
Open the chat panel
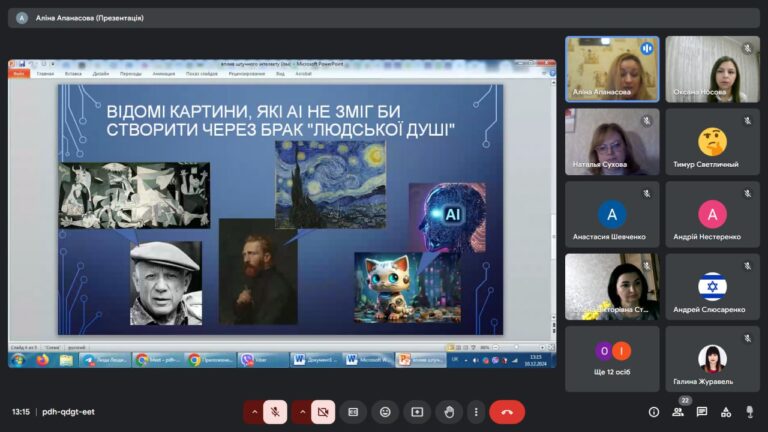pyautogui.click(x=702, y=412)
